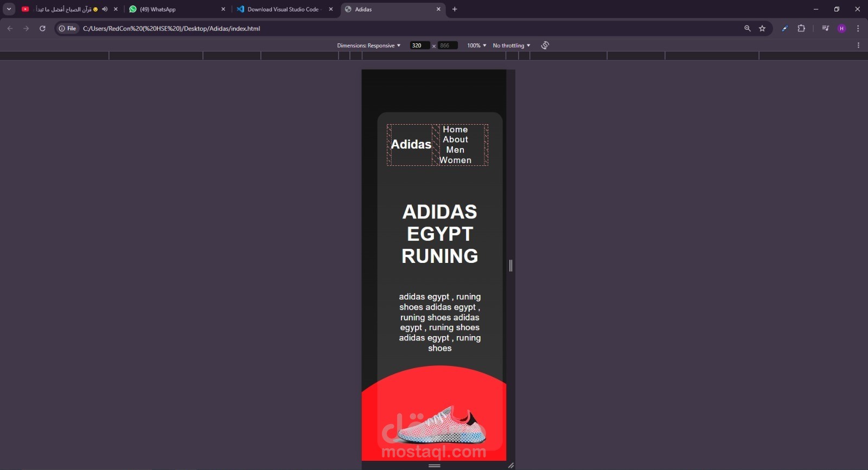The height and width of the screenshot is (470, 868).
Task: Go forward to the next page
Action: tap(26, 28)
